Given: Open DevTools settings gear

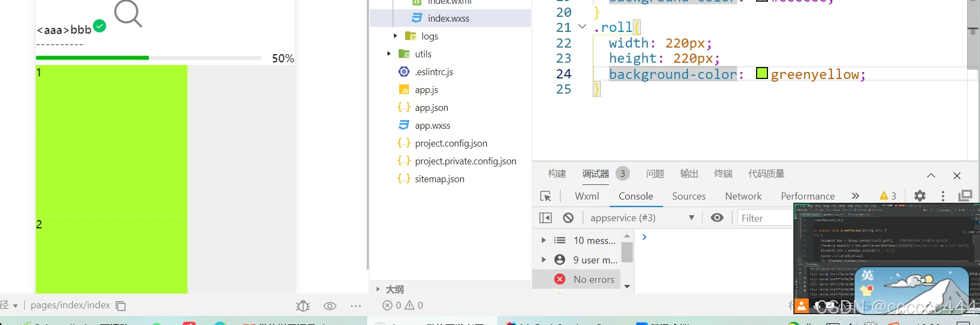Looking at the screenshot, I should [x=919, y=196].
